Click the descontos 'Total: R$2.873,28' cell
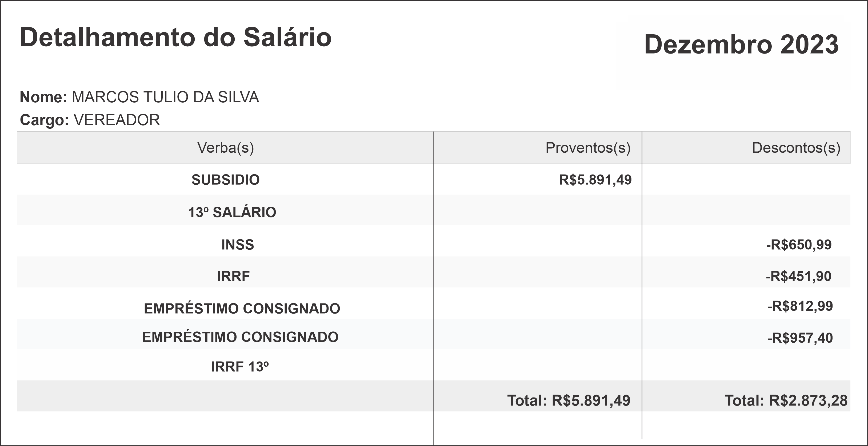This screenshot has width=868, height=446. 786,400
